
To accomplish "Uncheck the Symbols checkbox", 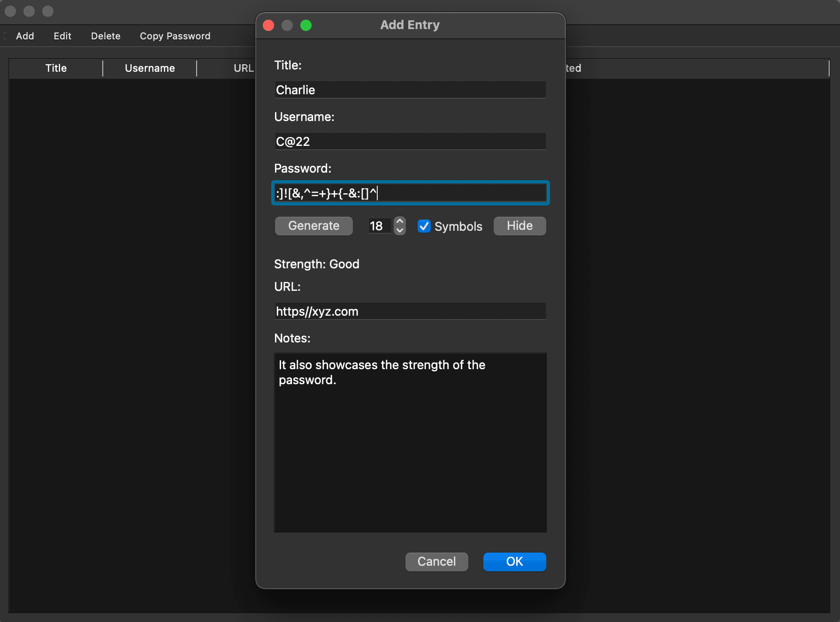I will [x=424, y=226].
